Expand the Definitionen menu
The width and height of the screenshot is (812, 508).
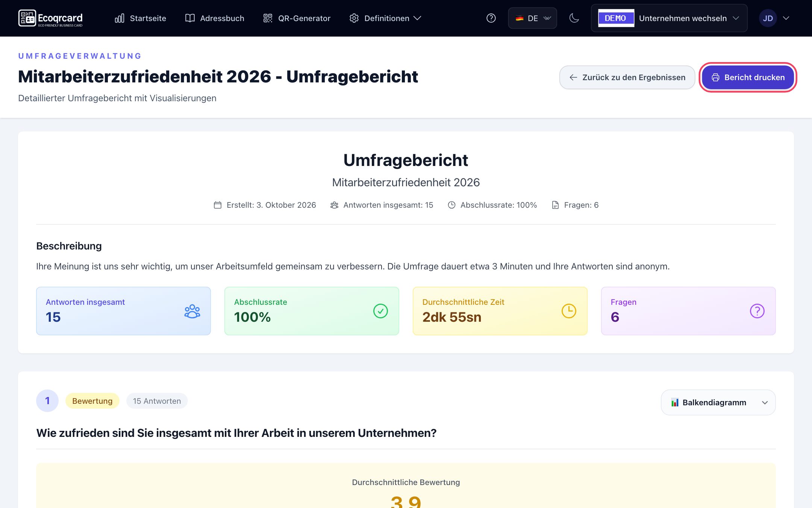point(385,18)
